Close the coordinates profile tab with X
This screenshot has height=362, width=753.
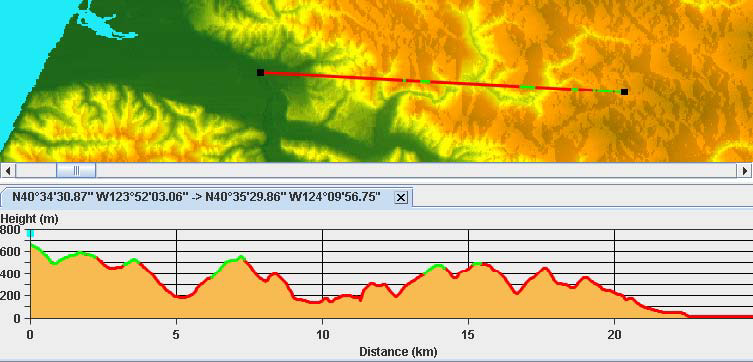(401, 197)
